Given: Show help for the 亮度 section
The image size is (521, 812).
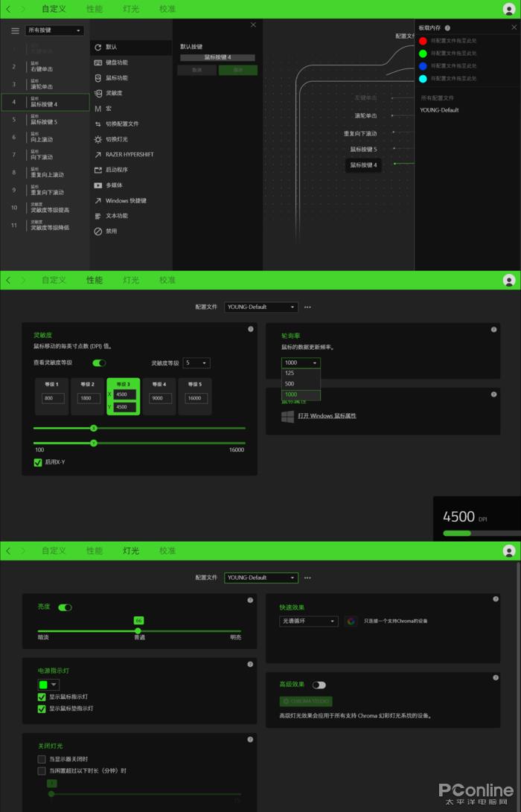Looking at the screenshot, I should (250, 600).
